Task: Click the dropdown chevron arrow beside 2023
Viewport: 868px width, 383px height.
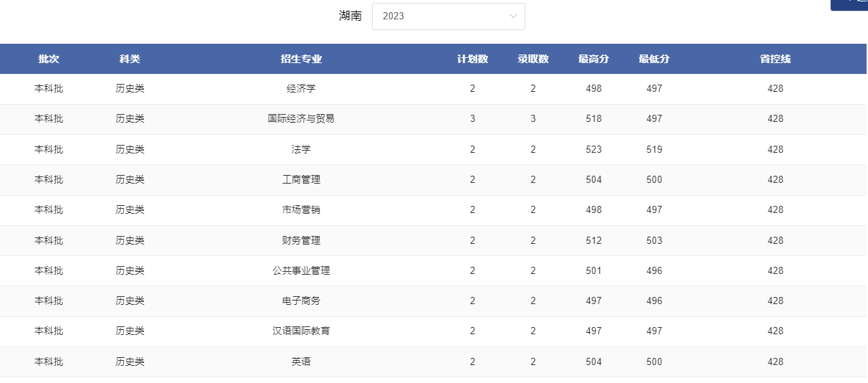Action: point(513,16)
